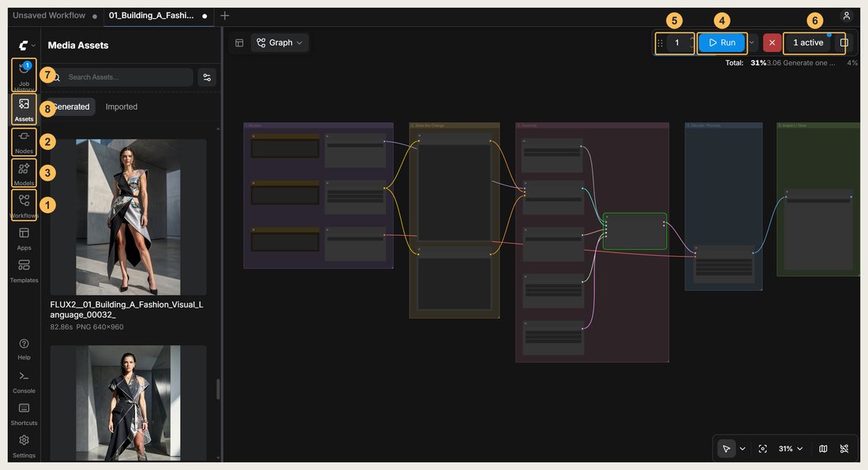
Task: Click the ComfyUI logo menu
Action: [x=27, y=45]
